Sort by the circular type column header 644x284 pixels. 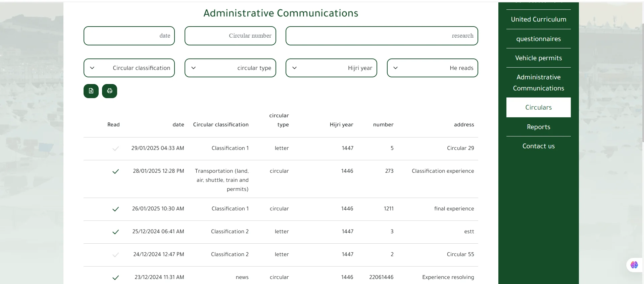(x=279, y=120)
